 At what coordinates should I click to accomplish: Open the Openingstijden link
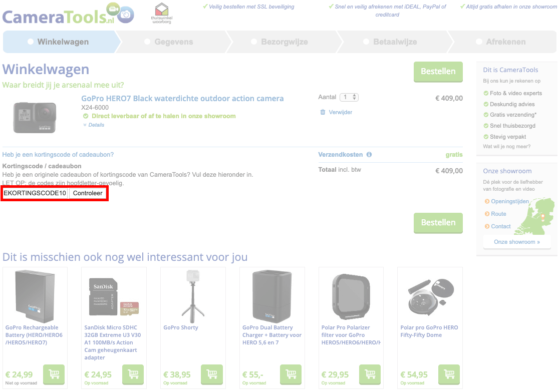(509, 201)
